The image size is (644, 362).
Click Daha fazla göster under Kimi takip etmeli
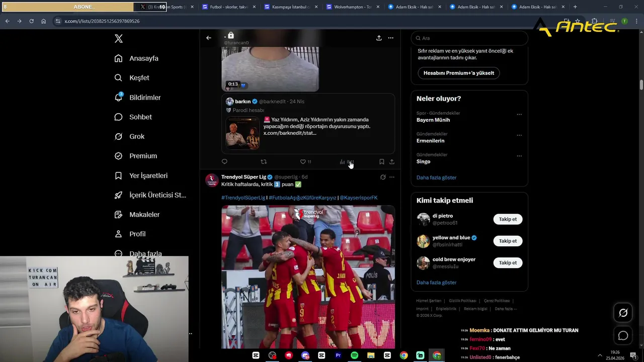(436, 283)
